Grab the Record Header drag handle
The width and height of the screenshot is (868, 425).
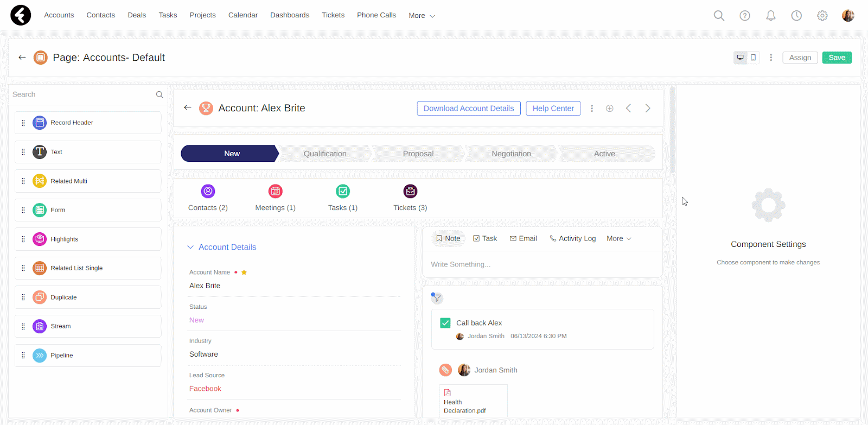(x=23, y=123)
